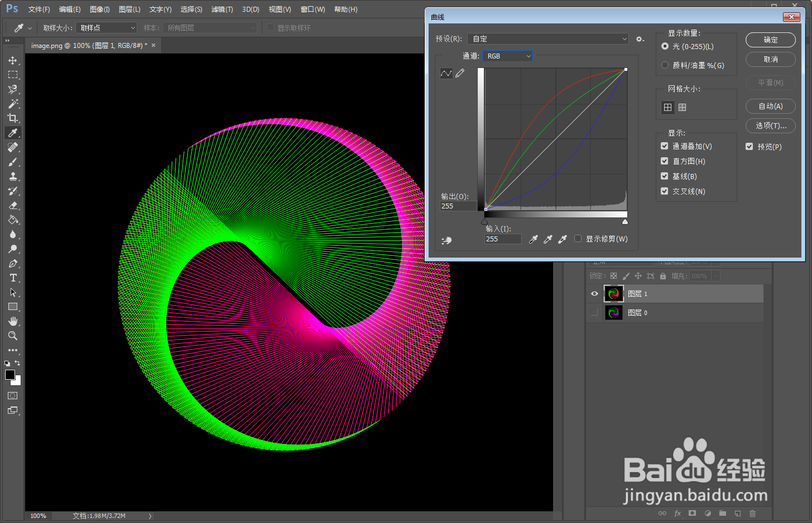This screenshot has height=523, width=812.
Task: Select the Hand tool
Action: (13, 321)
